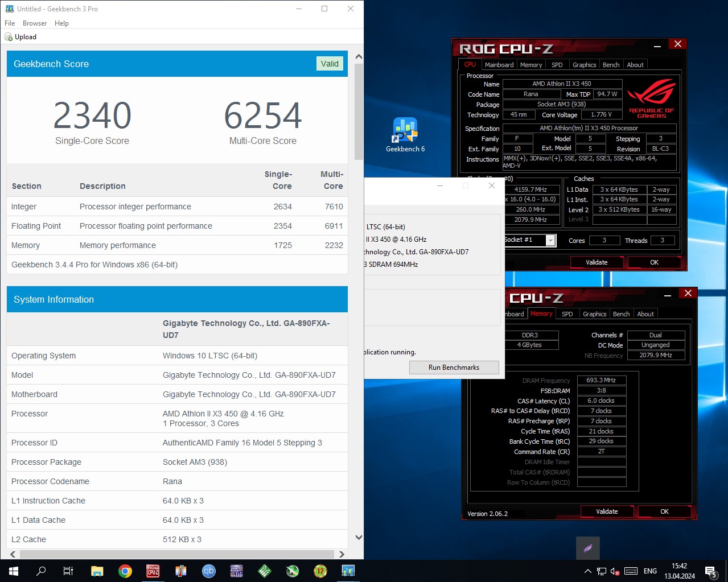Image resolution: width=728 pixels, height=582 pixels.
Task: Select SPD tab in lower CPU-Z window
Action: pos(567,314)
